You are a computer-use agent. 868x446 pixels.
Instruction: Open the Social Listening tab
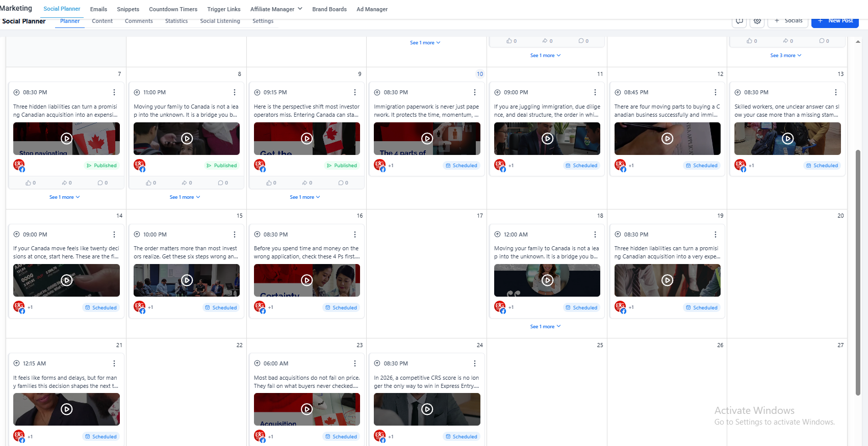(x=220, y=21)
